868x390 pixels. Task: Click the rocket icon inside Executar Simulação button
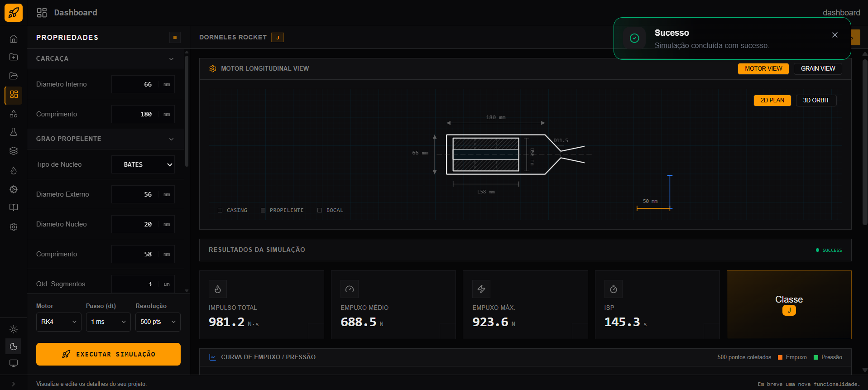66,354
